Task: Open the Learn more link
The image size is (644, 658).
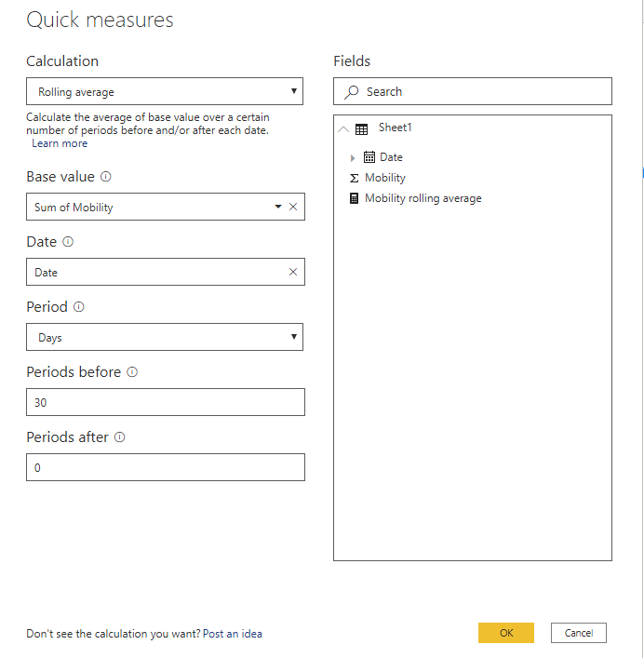Action: point(60,143)
